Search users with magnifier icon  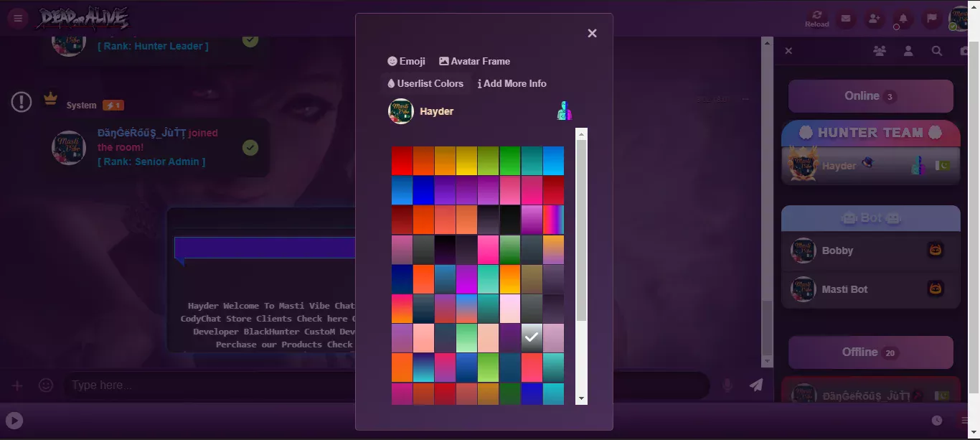point(937,51)
